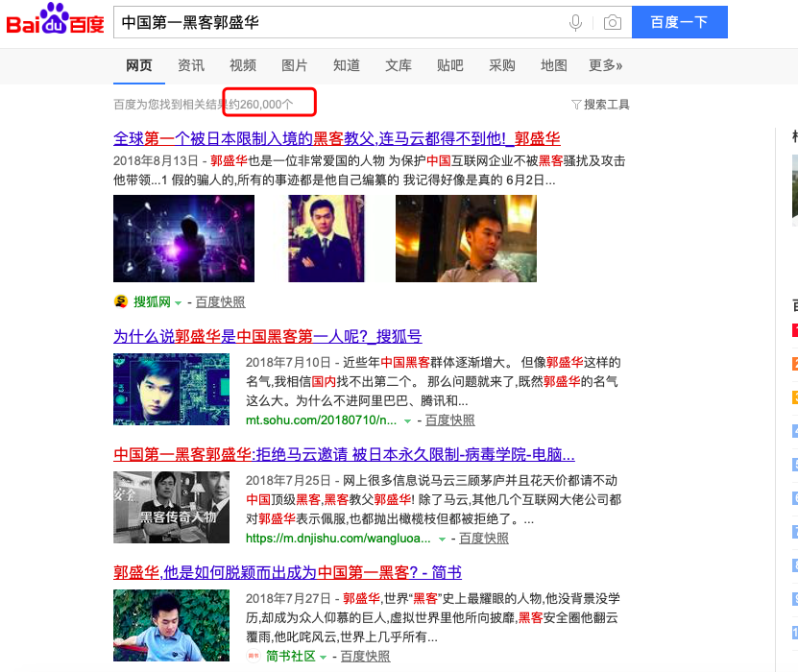View thumbnail of man in warm-lit room

[466, 239]
